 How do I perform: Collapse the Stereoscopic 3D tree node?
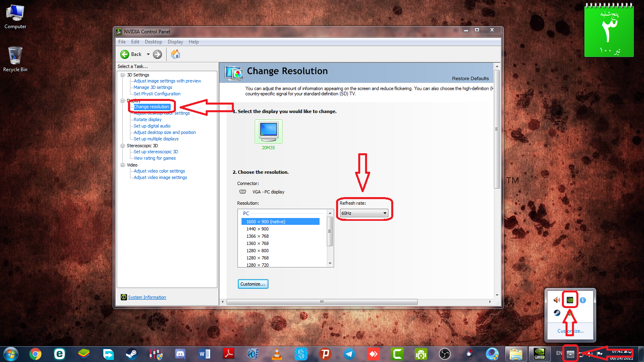(123, 146)
